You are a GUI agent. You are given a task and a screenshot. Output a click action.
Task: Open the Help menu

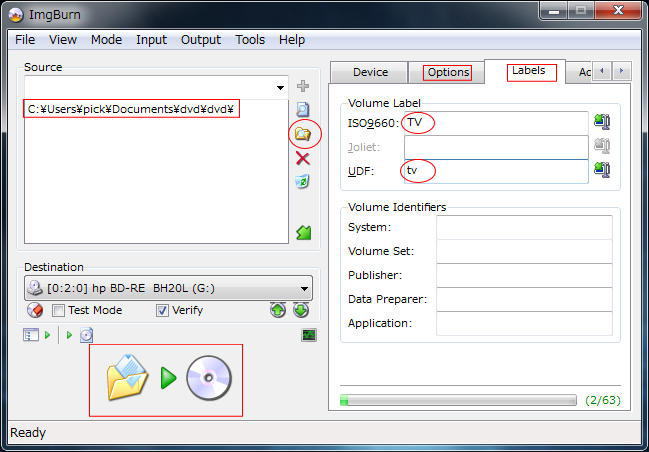click(x=292, y=40)
